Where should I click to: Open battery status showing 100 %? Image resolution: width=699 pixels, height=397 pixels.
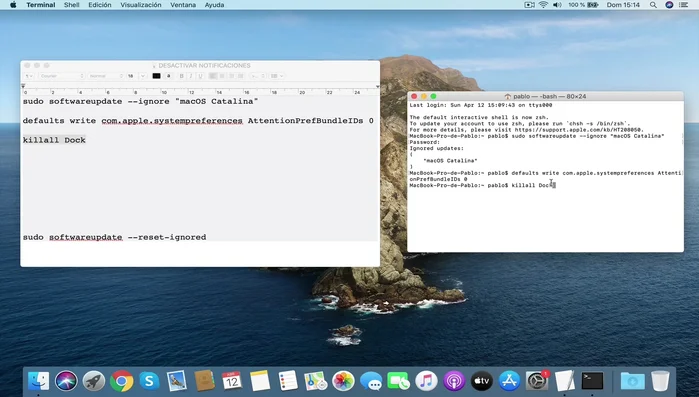tap(583, 5)
